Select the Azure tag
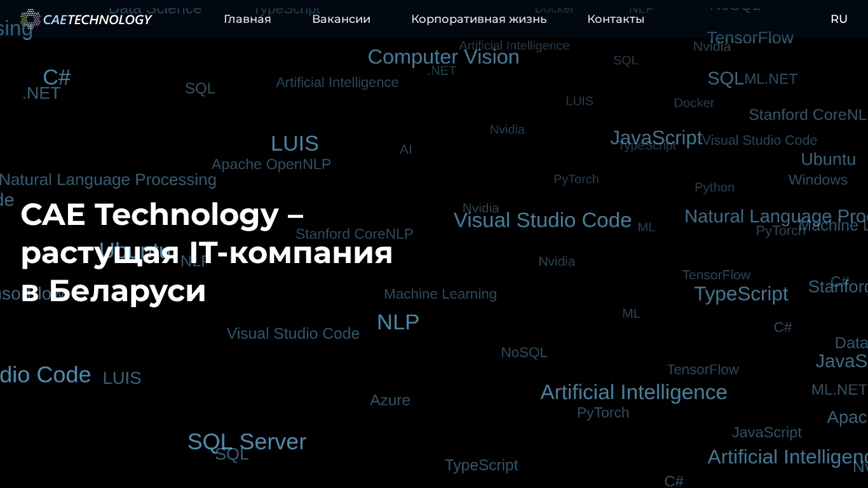868x488 pixels. 390,400
